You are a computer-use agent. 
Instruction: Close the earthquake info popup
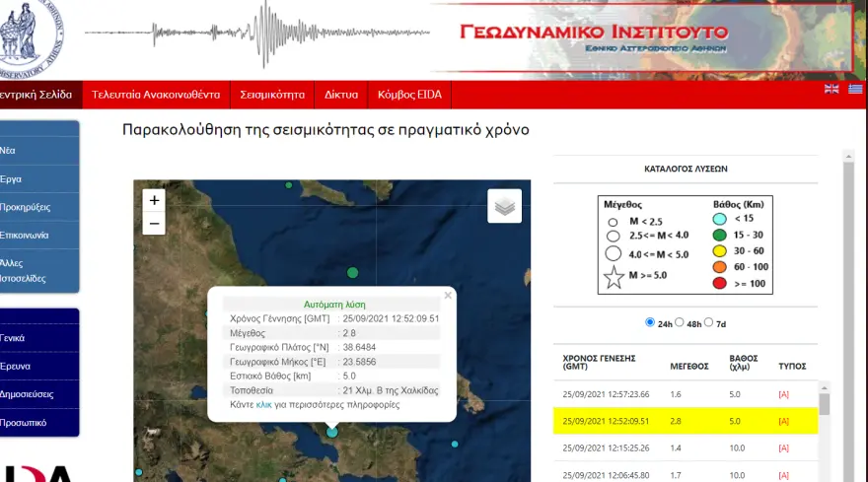[x=448, y=295]
